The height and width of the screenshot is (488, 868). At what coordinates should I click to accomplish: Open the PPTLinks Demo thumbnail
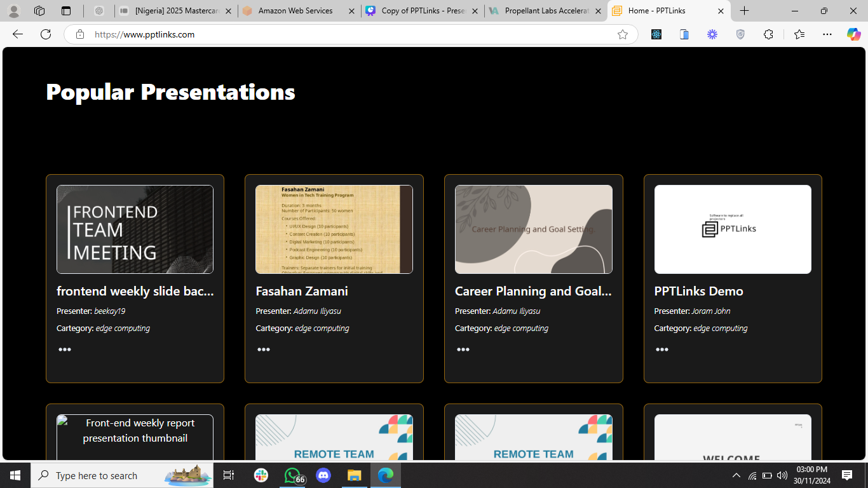point(733,229)
